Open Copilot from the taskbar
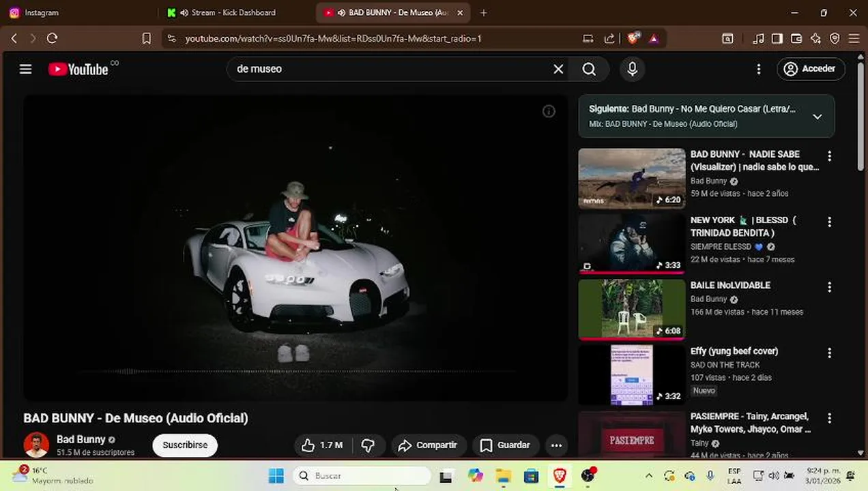Screen dimensions: 868x491 coord(475,476)
